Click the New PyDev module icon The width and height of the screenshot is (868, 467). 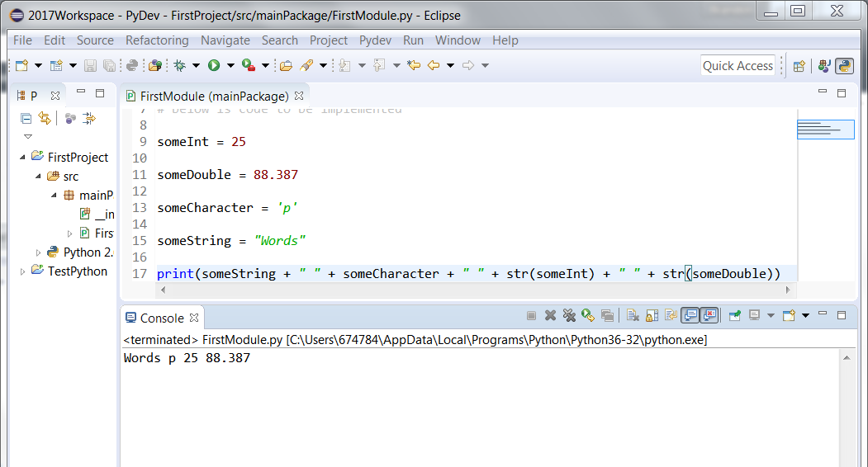(56, 65)
